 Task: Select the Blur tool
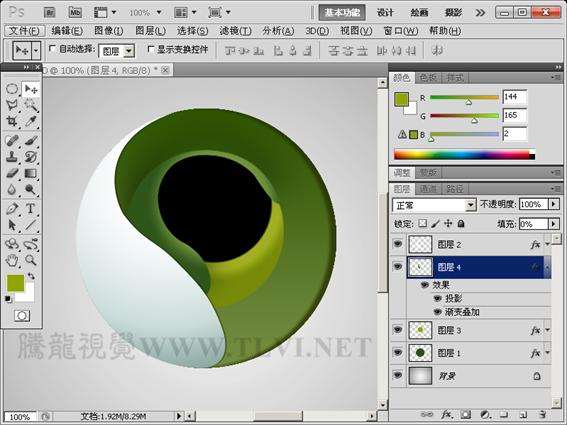point(12,189)
